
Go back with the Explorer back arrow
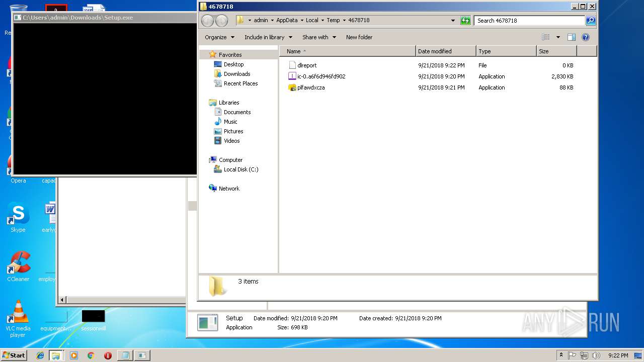click(207, 21)
